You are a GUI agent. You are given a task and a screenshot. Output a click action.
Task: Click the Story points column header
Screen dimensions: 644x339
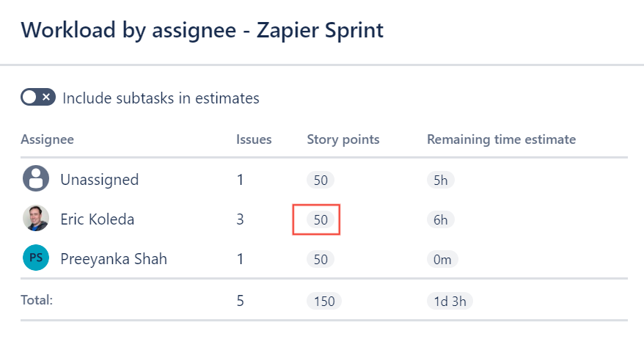(343, 139)
